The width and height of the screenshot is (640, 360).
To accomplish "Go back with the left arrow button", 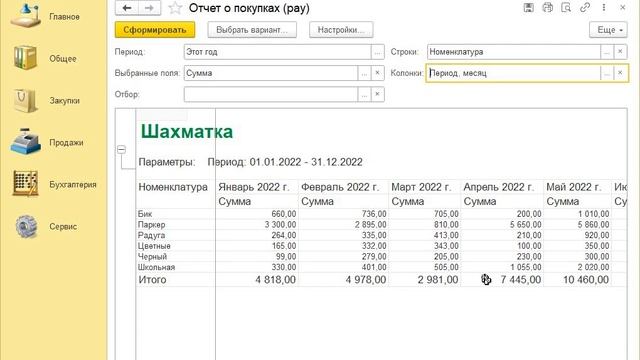I will coord(127,8).
